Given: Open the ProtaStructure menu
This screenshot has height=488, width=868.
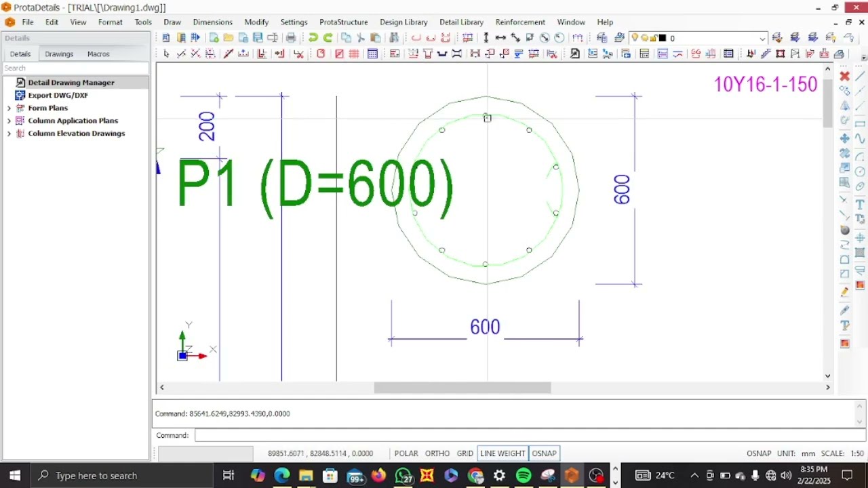Looking at the screenshot, I should pyautogui.click(x=344, y=22).
